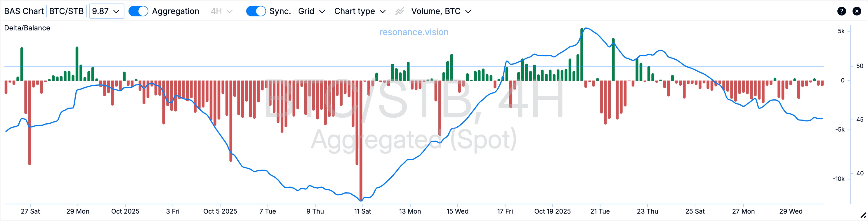
Task: Click the Delta/Balance label
Action: (27, 28)
